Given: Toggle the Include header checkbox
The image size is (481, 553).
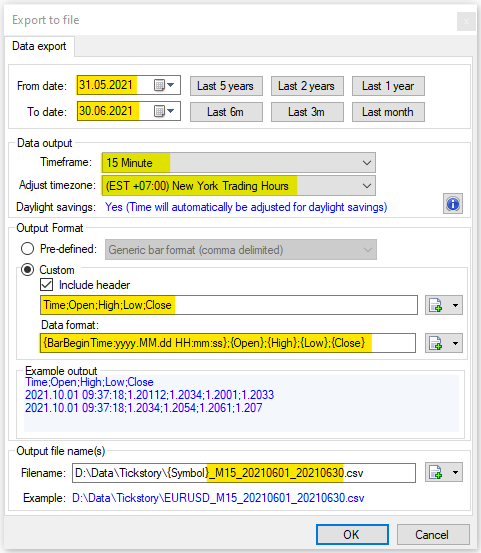Looking at the screenshot, I should [x=47, y=285].
